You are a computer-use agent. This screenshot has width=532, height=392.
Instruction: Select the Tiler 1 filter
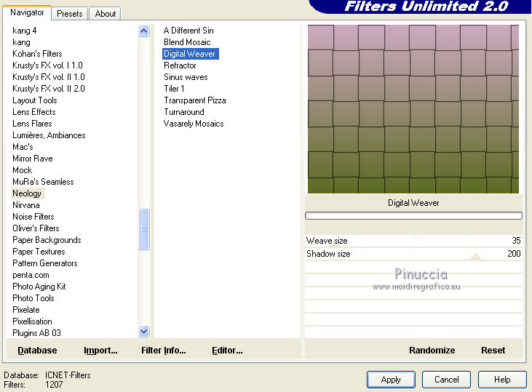pos(174,89)
